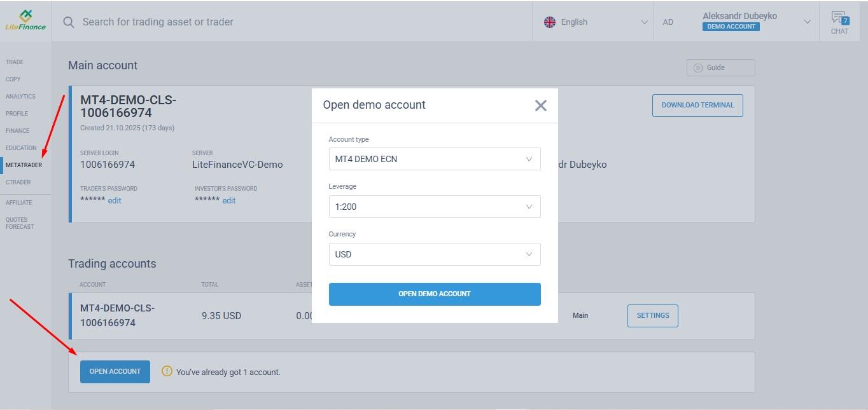Open Settings for the trading account
The image size is (868, 410).
pos(653,316)
